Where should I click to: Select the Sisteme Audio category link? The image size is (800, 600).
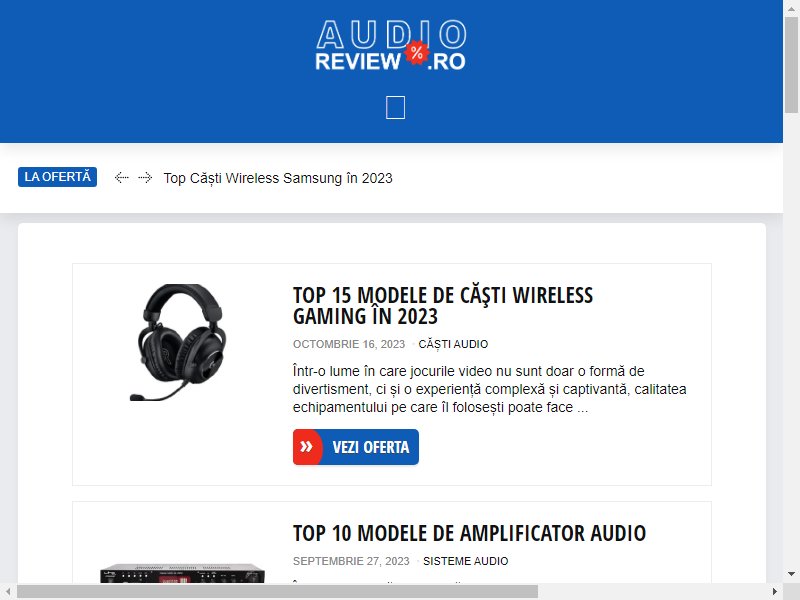(x=465, y=561)
